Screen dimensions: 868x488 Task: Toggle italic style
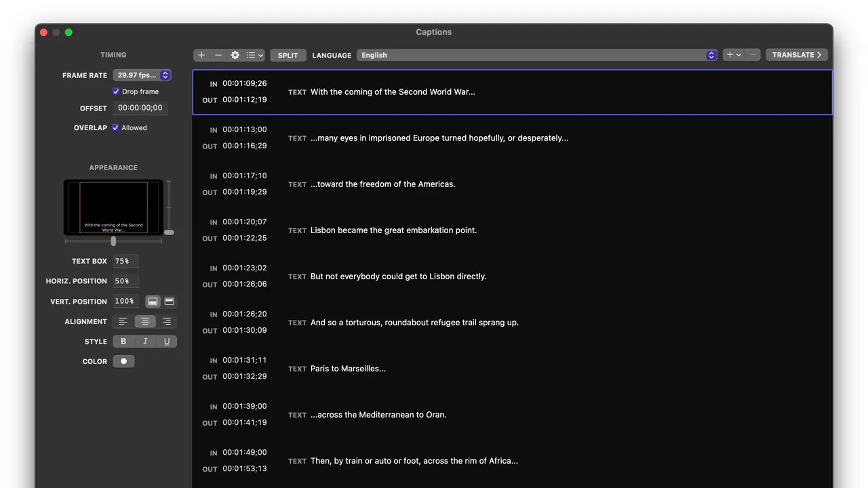pyautogui.click(x=145, y=342)
